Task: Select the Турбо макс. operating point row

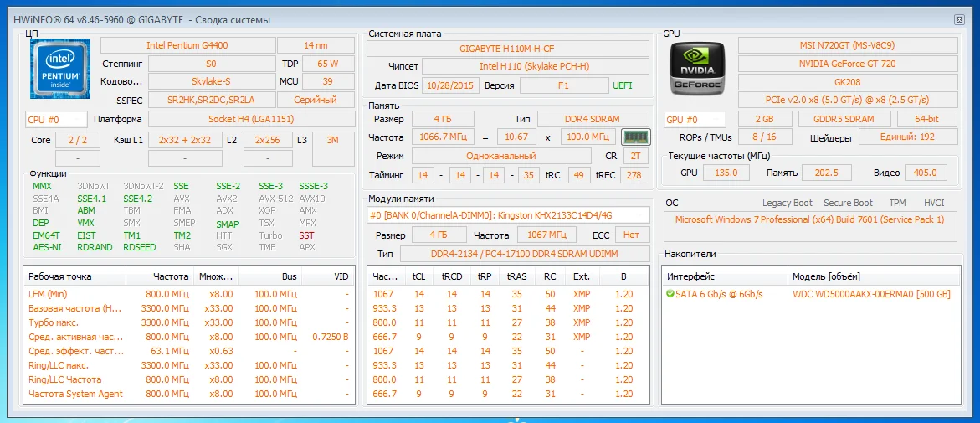Action: click(x=189, y=322)
